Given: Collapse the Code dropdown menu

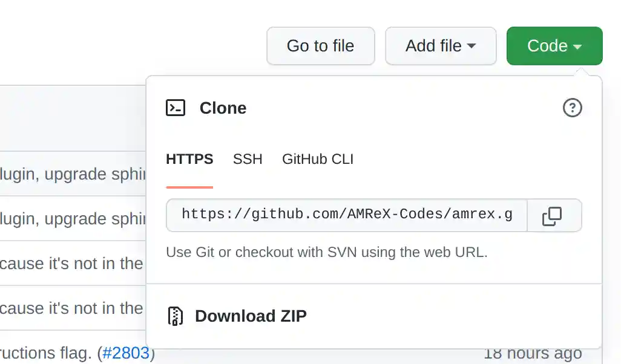Looking at the screenshot, I should (x=554, y=45).
